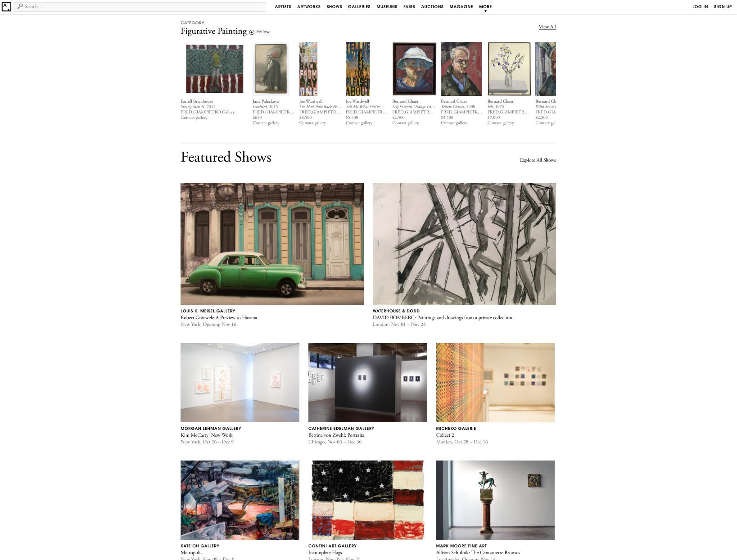Go to the AUCTIONS menu item
The width and height of the screenshot is (737, 560).
pyautogui.click(x=432, y=7)
